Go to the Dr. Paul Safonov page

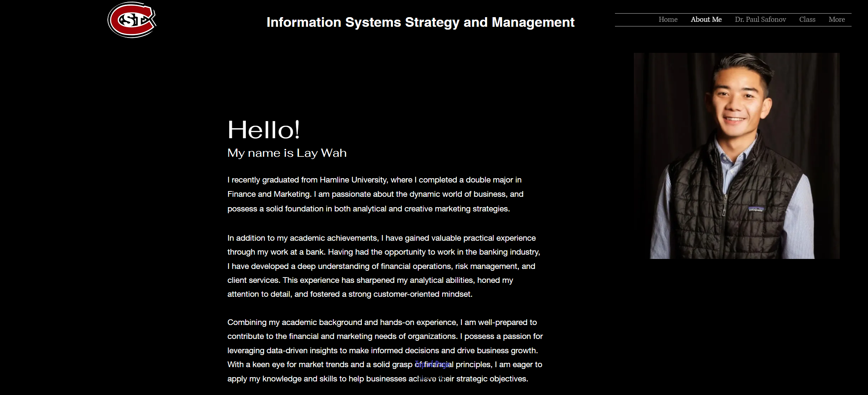[760, 20]
